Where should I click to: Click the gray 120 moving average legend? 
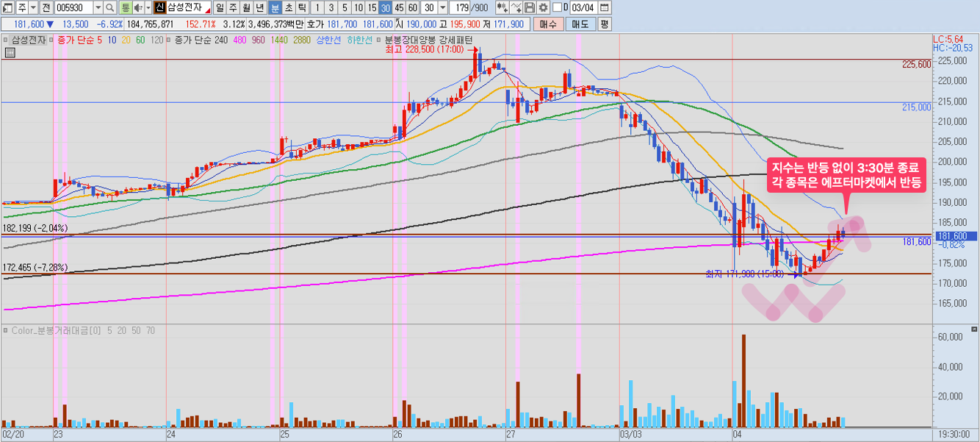click(157, 40)
